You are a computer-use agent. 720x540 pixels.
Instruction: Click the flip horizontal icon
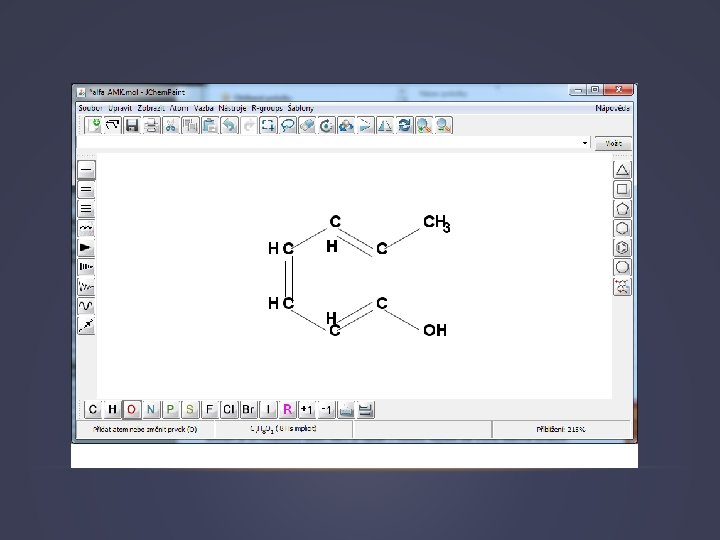[x=366, y=125]
